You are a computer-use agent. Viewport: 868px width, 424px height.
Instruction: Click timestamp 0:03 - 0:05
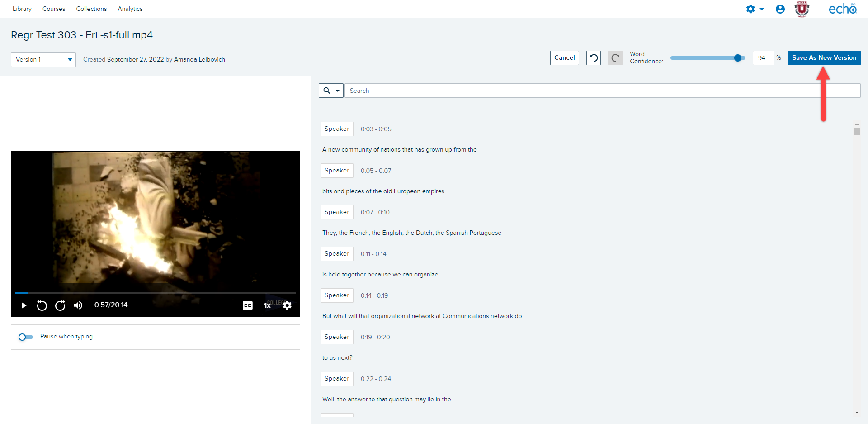click(376, 129)
